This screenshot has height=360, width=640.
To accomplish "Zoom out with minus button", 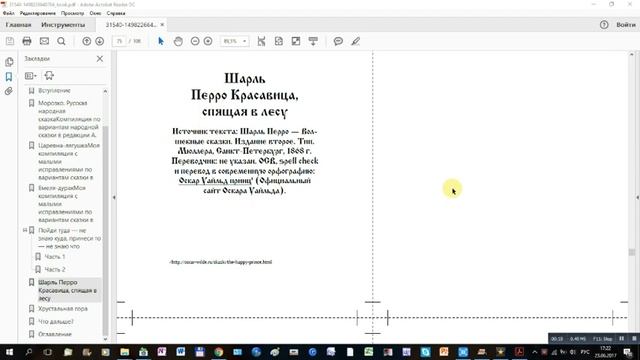I will pos(195,41).
